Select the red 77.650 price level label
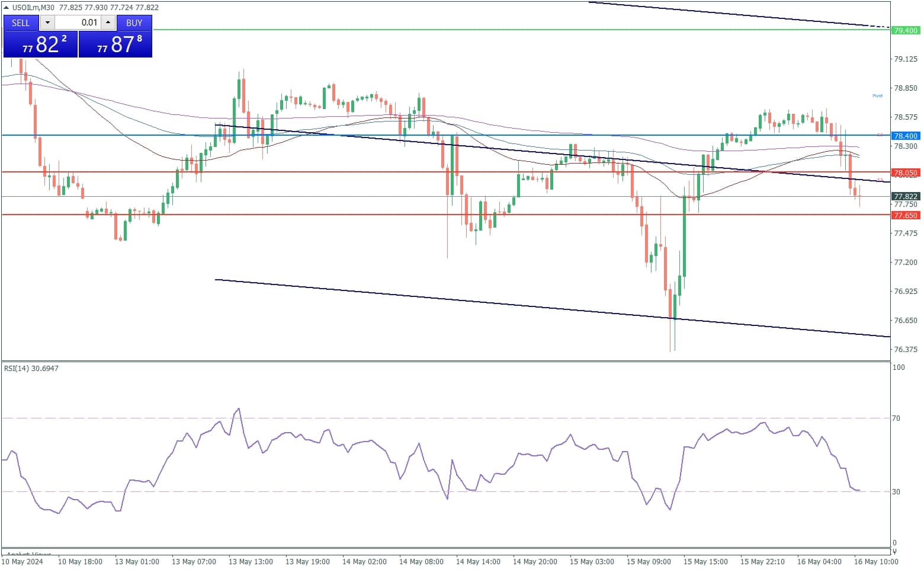This screenshot has height=569, width=924. 906,215
